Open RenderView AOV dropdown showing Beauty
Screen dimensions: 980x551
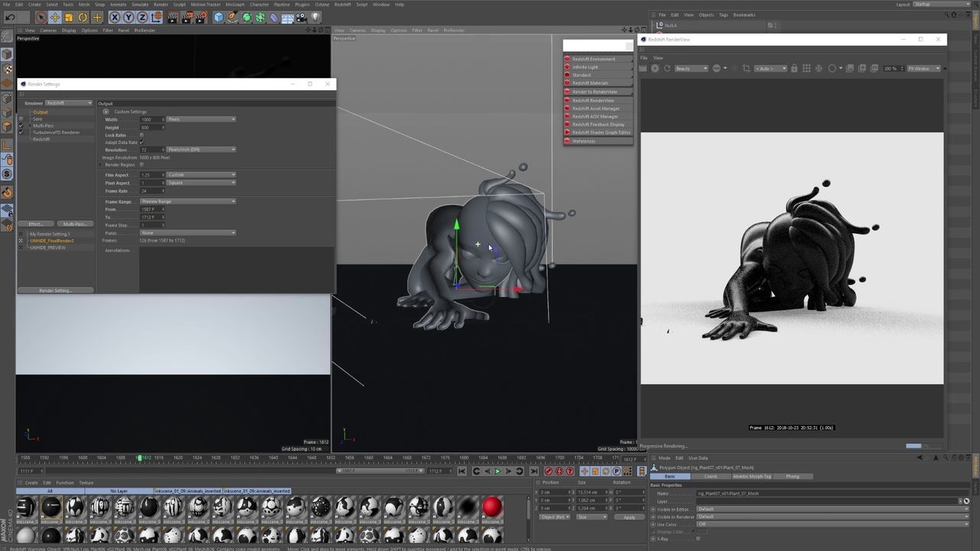pyautogui.click(x=691, y=68)
